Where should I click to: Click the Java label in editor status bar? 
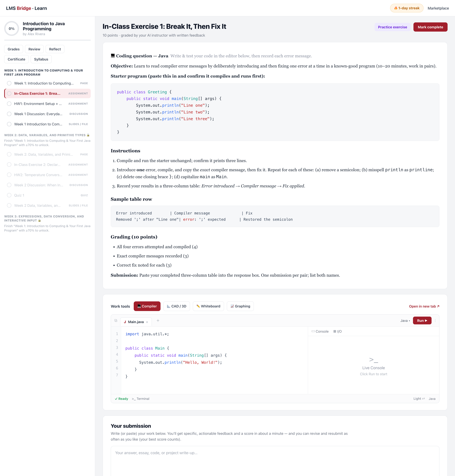[432, 399]
